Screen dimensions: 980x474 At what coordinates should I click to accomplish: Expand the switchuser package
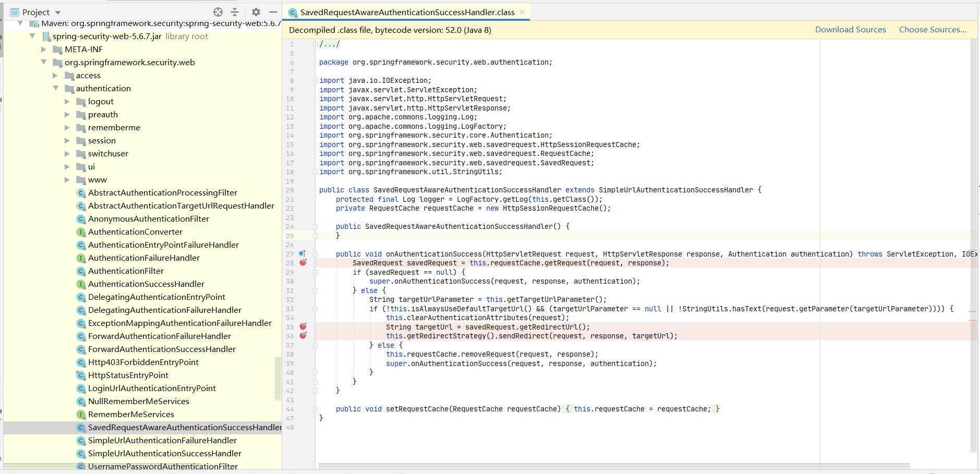coord(67,154)
